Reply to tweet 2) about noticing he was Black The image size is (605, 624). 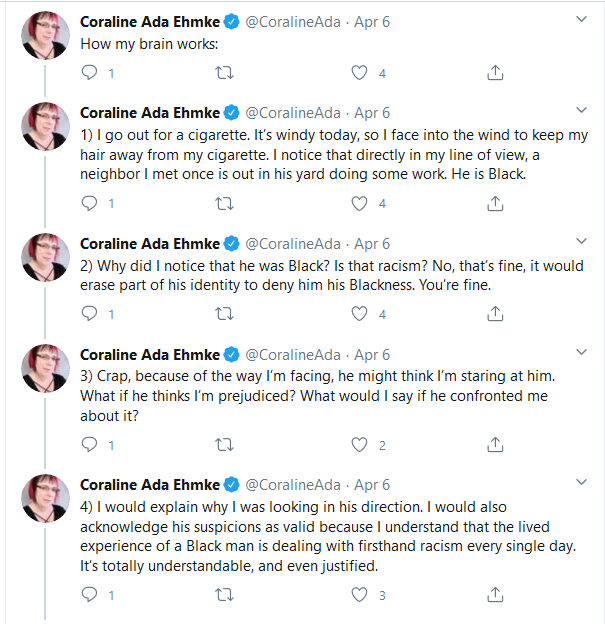[89, 314]
